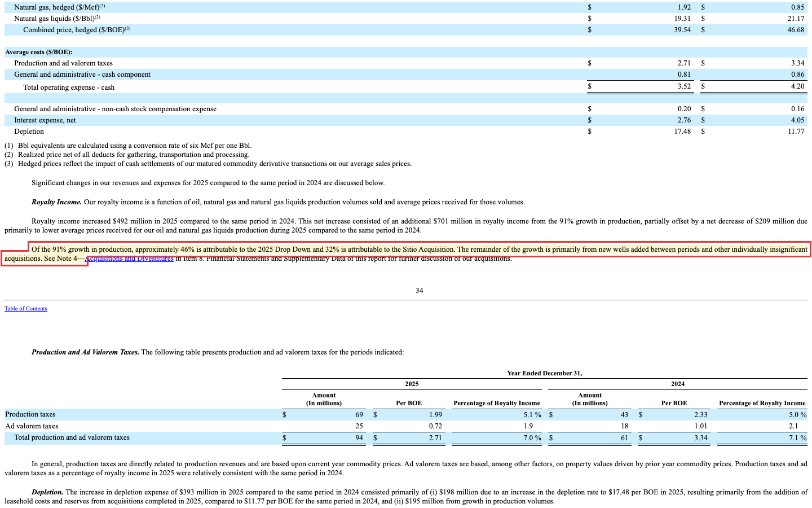This screenshot has height=508, width=812.
Task: Click the production taxes per BOE value 2.33
Action: 700,415
